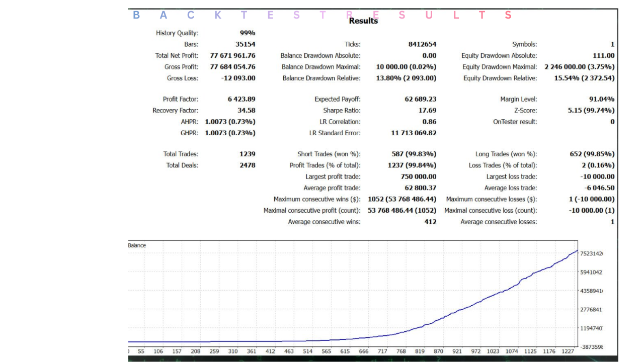Select the 1227 marker on the x-axis
Image resolution: width=644 pixels, height=362 pixels.
click(x=568, y=351)
